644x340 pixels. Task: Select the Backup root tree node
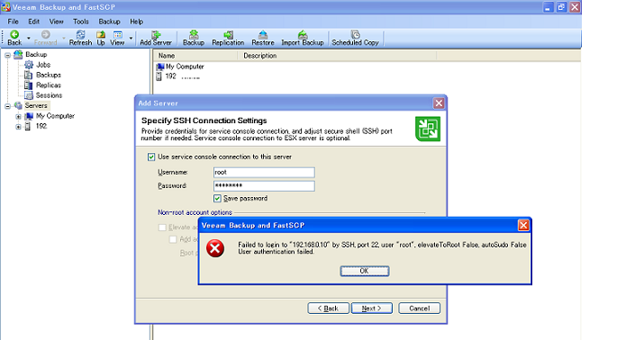[x=36, y=55]
